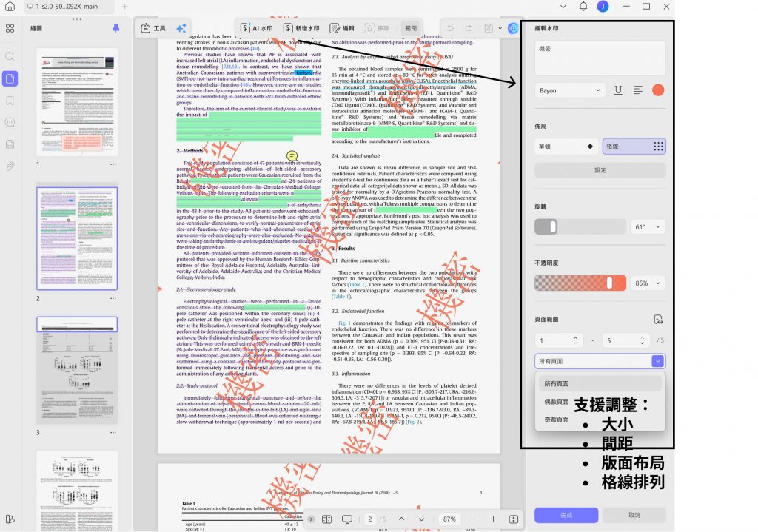
Task: Open the blue UPDF AI assistant icon
Action: tap(513, 29)
